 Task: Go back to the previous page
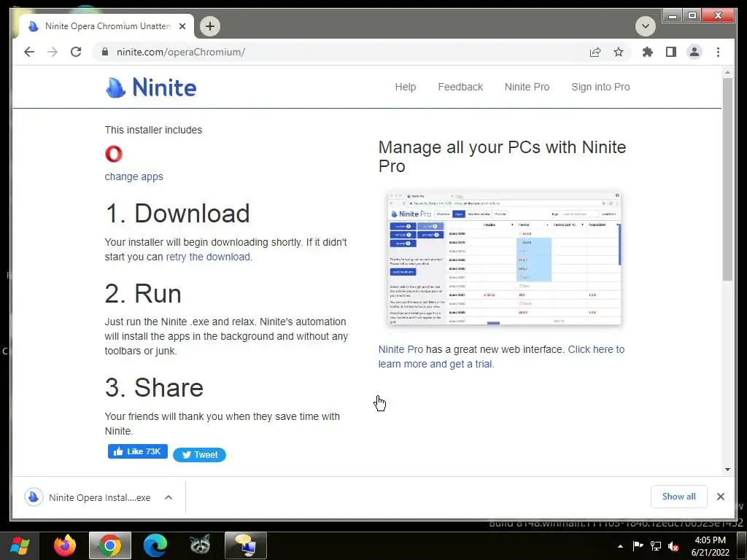click(x=29, y=52)
